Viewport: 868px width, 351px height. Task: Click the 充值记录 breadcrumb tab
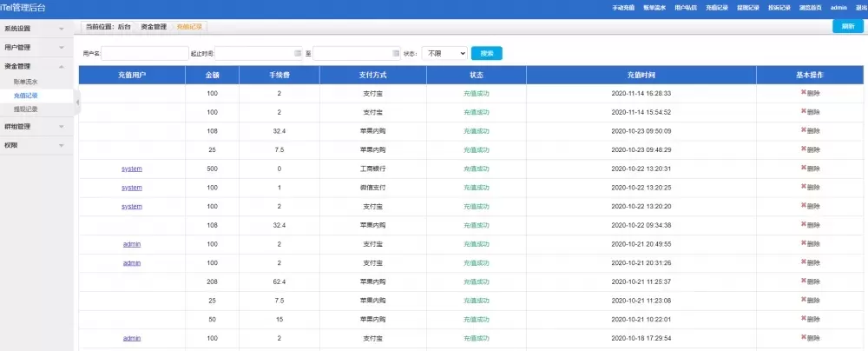pos(189,27)
